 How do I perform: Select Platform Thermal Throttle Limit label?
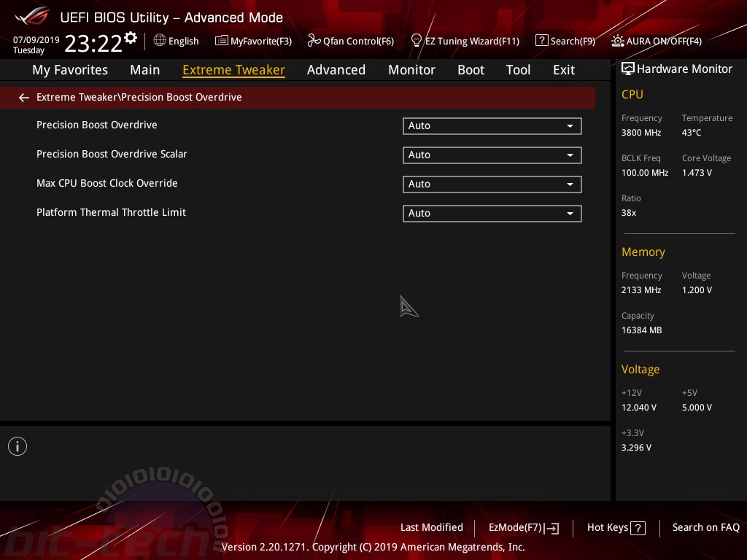tap(111, 212)
